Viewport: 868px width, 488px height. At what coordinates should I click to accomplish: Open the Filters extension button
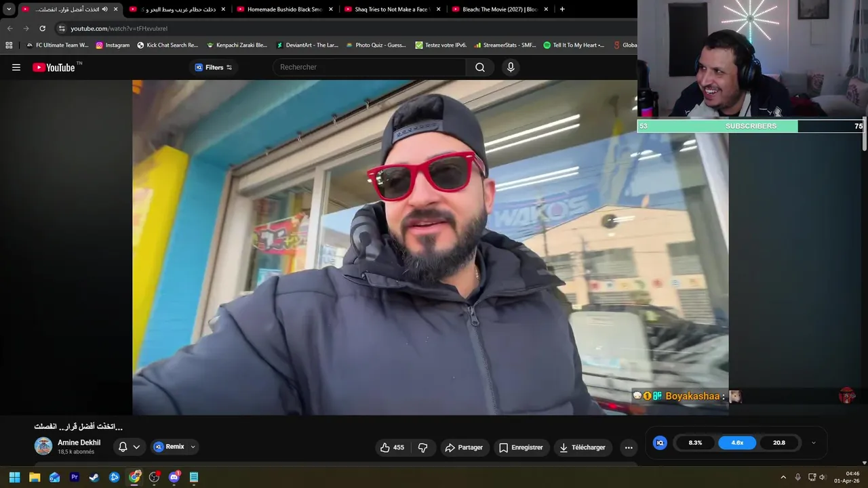coord(214,67)
